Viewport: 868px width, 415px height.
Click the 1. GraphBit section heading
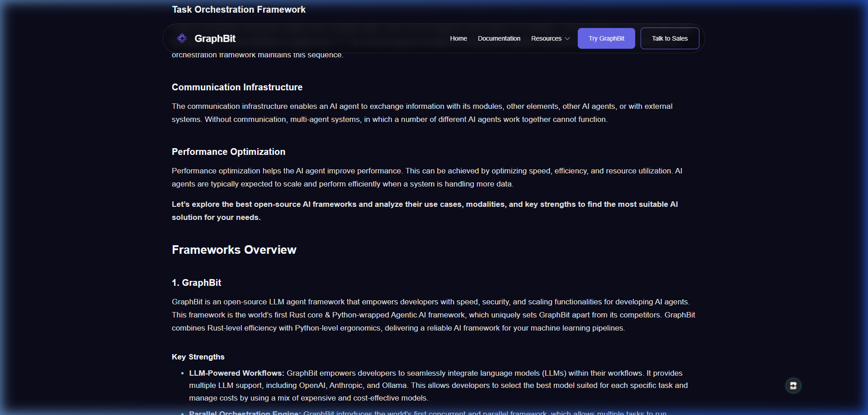(x=197, y=283)
